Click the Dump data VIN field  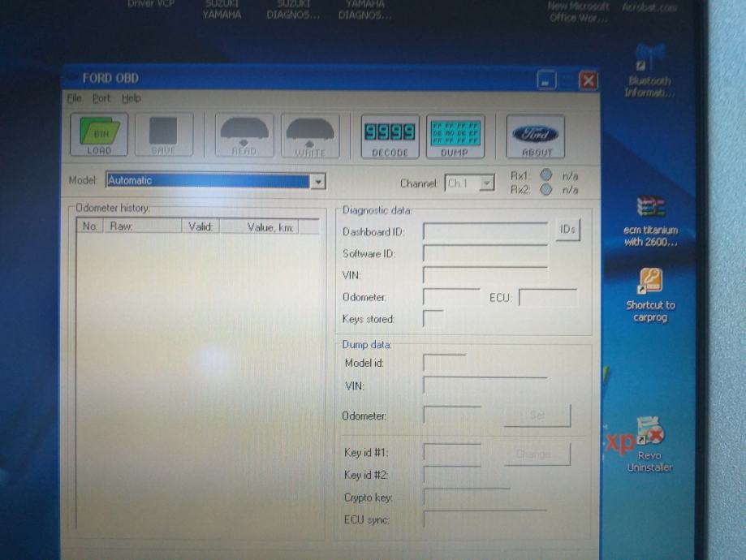(485, 386)
